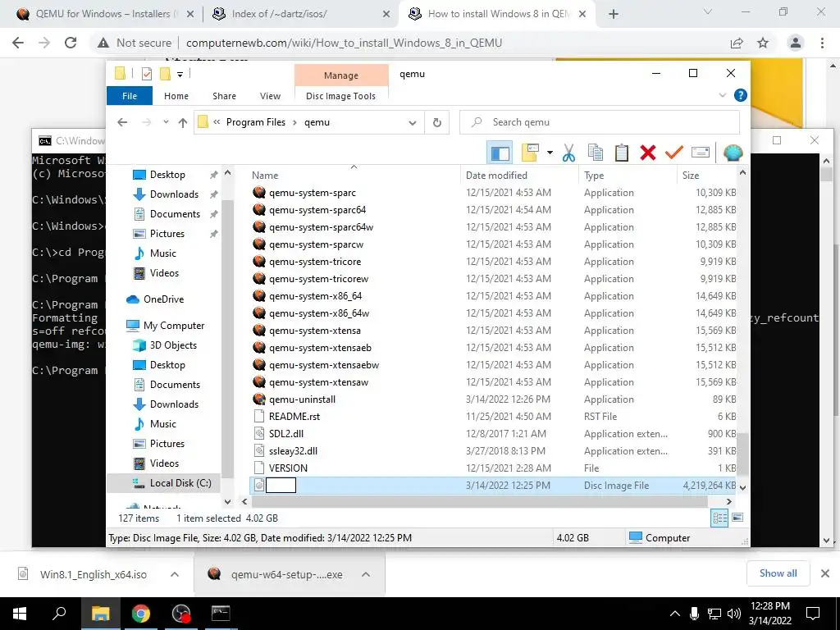The width and height of the screenshot is (840, 630).
Task: Select Music under Quick access
Action: point(163,253)
